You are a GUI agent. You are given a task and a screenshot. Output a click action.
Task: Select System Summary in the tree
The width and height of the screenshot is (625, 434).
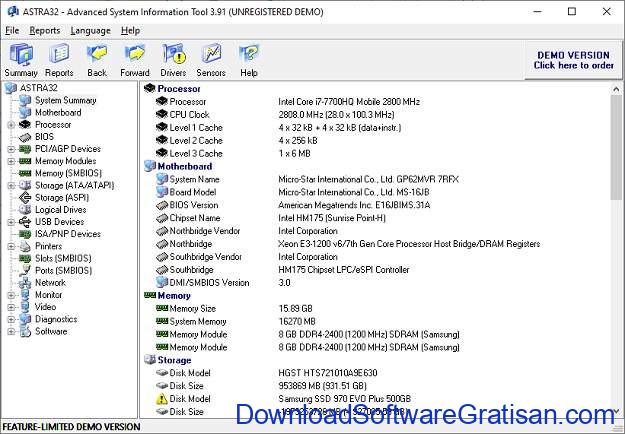[66, 100]
